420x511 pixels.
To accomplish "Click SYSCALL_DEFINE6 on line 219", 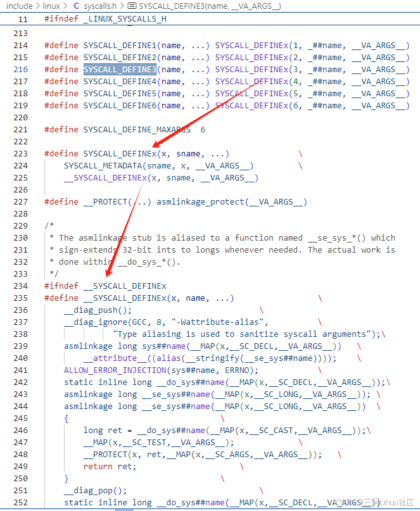I will 120,106.
